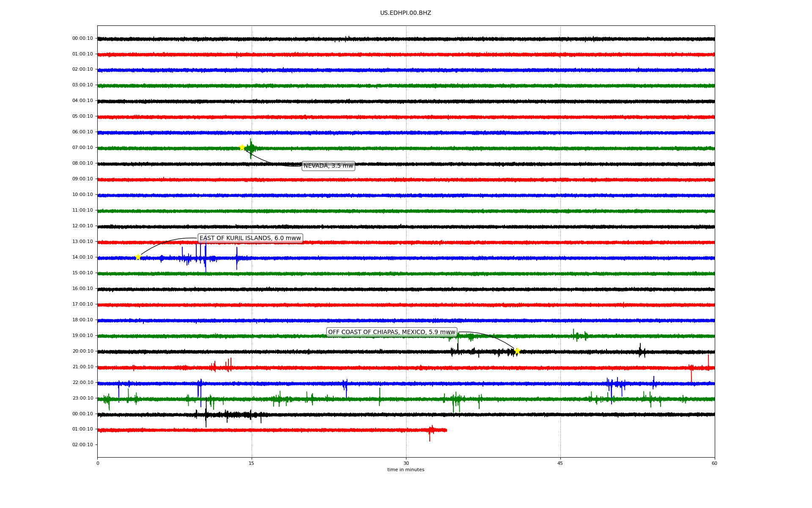
Task: Click the 45 tick label on x-axis
Action: 560,463
